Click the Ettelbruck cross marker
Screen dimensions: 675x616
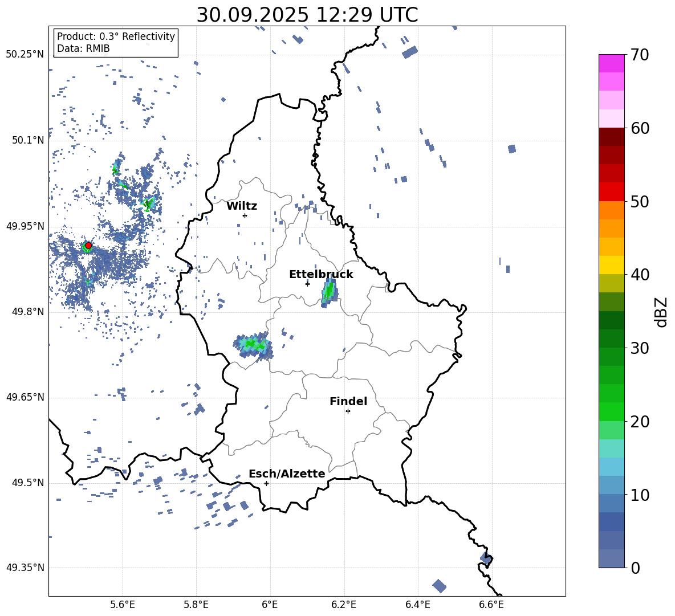click(307, 283)
